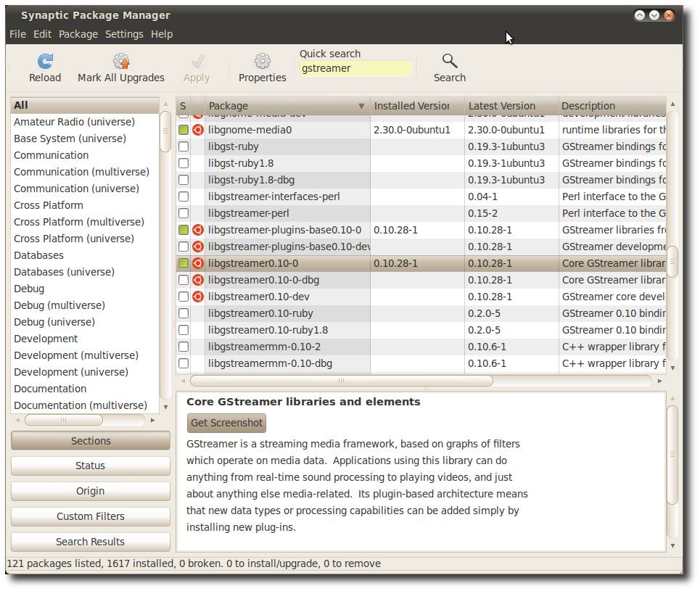700x591 pixels.
Task: Open the File menu
Action: [18, 34]
